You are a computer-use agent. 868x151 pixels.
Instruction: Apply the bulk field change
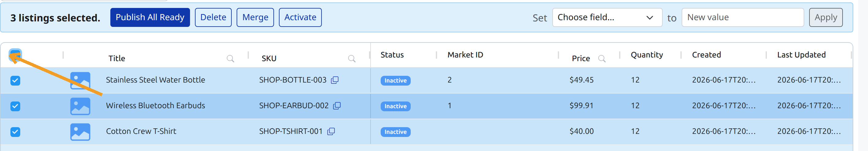click(825, 17)
